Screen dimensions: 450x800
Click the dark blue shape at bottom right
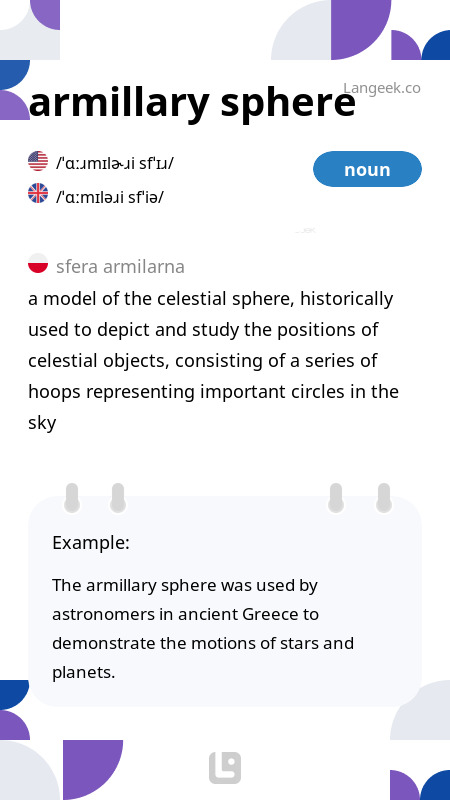tap(435, 785)
